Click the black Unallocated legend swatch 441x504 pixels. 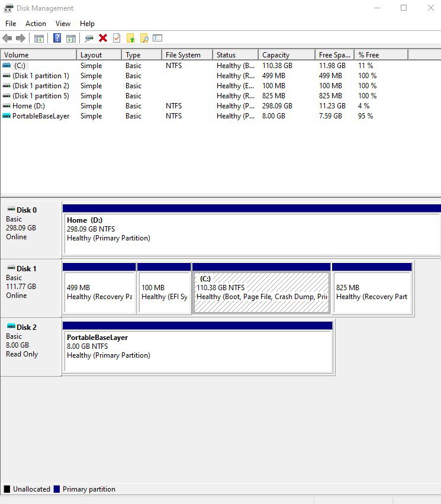pyautogui.click(x=7, y=489)
